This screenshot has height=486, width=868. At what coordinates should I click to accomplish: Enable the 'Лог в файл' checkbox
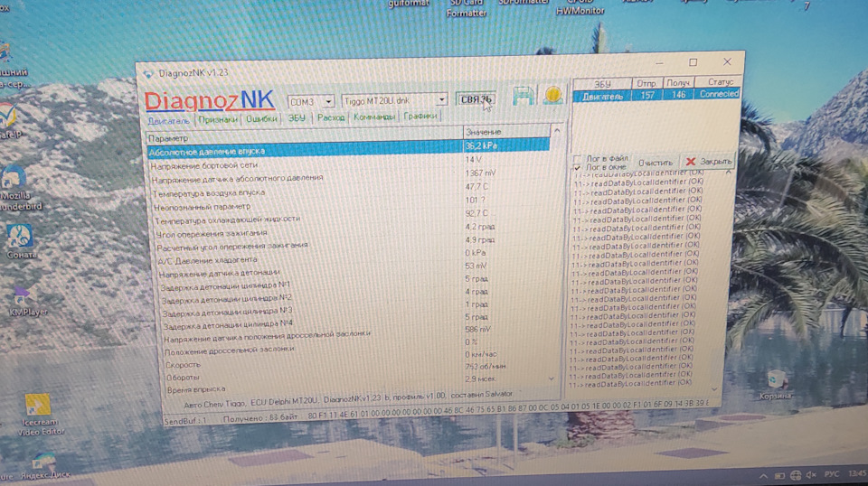[578, 159]
